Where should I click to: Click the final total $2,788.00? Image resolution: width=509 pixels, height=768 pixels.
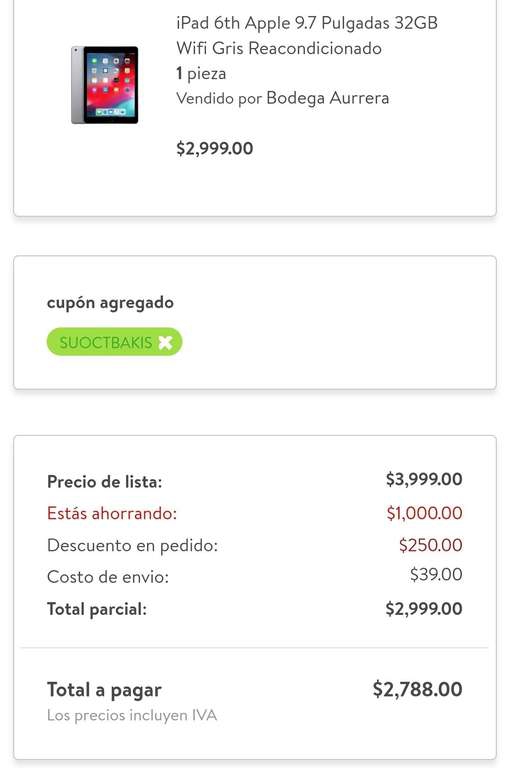pos(417,689)
